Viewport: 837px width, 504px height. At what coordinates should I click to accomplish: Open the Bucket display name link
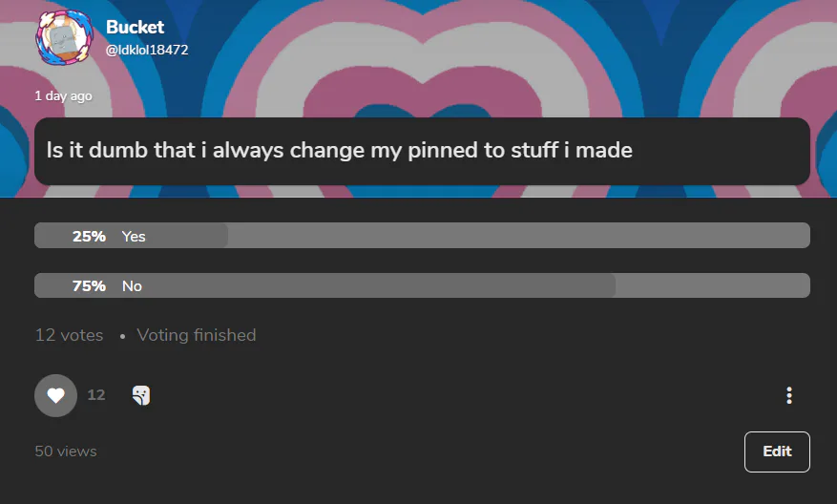tap(136, 27)
